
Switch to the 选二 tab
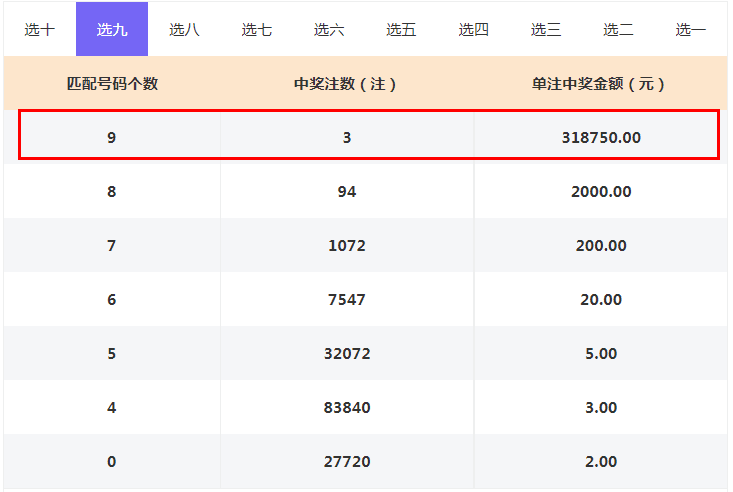[x=618, y=29]
